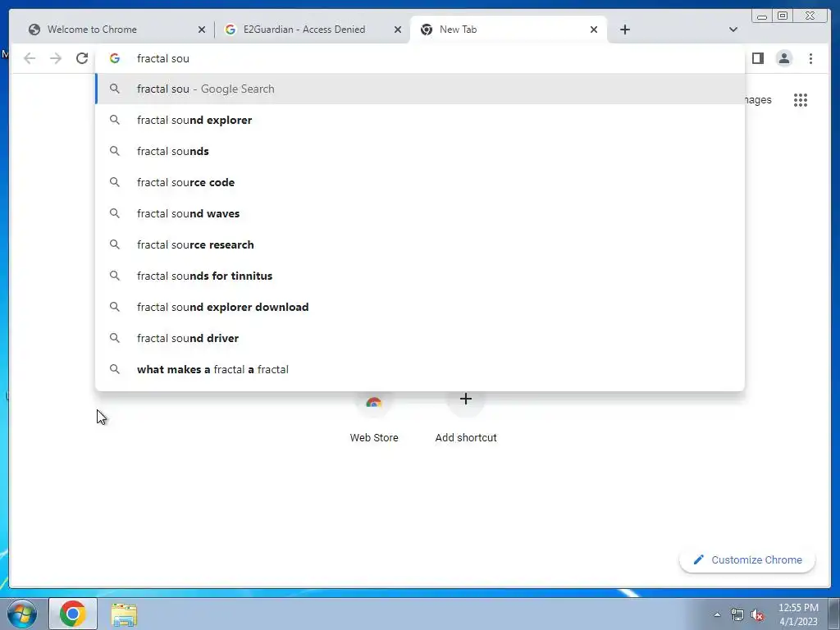Select 'fractal sound waves' suggestion
The image size is (840, 630).
pos(420,213)
